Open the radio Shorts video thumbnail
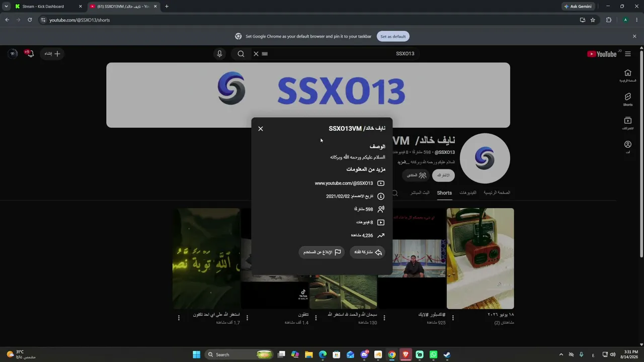 click(480, 258)
